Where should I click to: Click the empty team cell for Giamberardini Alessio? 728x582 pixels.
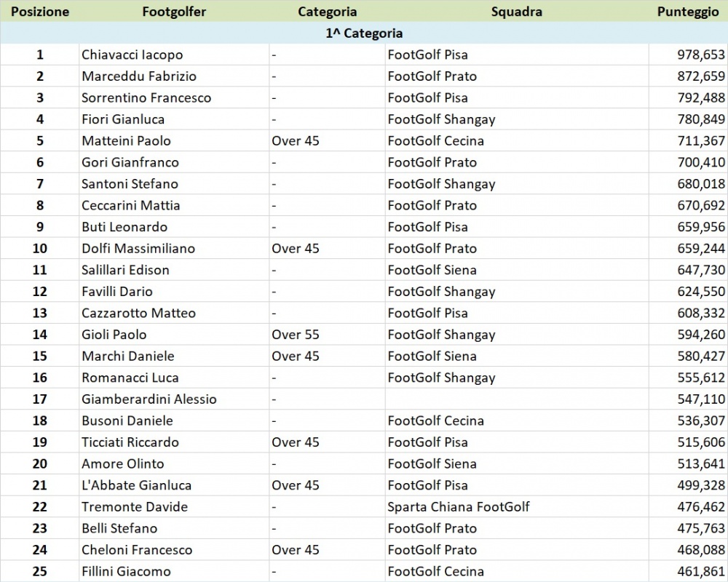point(517,399)
